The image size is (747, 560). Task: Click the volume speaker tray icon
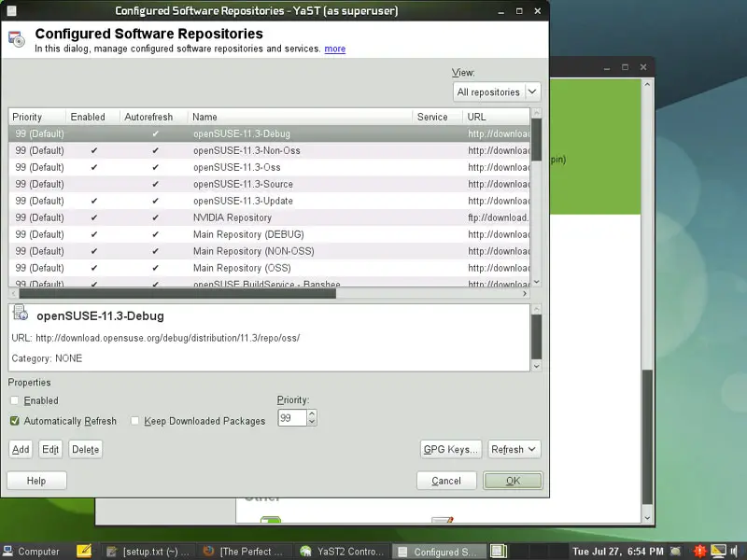(x=734, y=552)
